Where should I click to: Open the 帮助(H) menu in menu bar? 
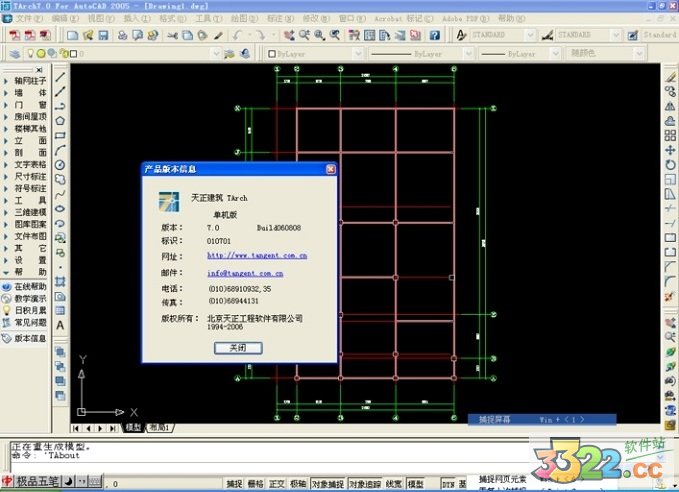[x=511, y=19]
